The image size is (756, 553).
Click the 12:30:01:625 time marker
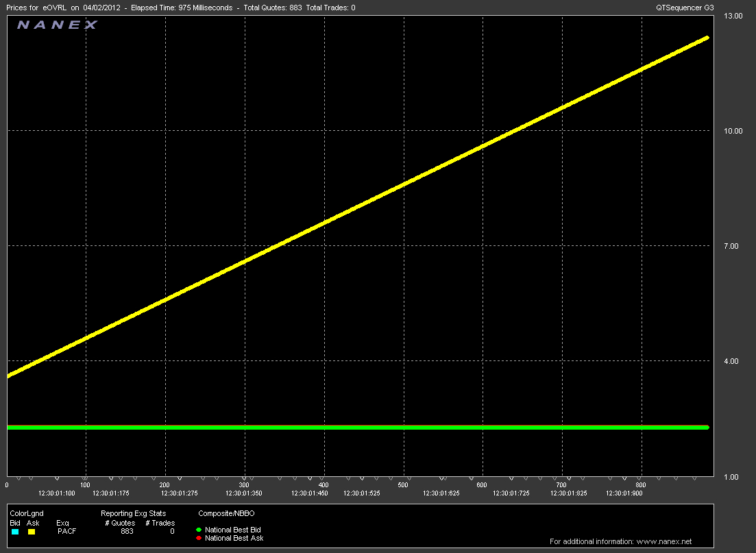click(x=442, y=493)
